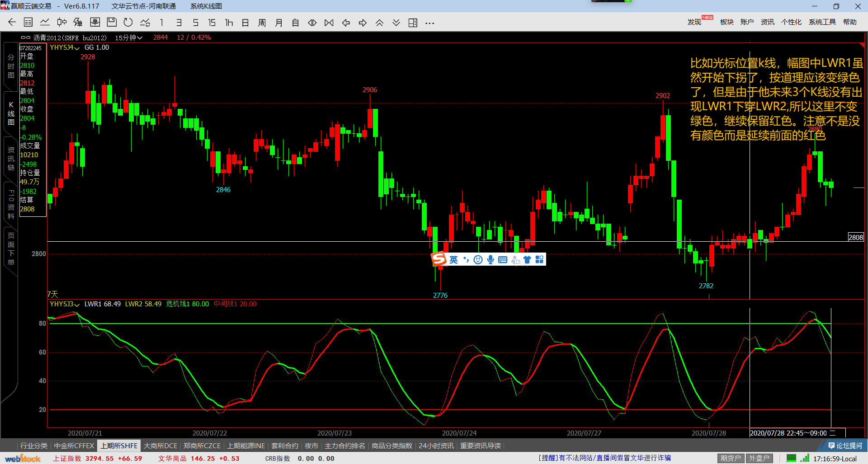Screen dimensions: 868x464
Task: Open the 发现 menu
Action: point(694,22)
